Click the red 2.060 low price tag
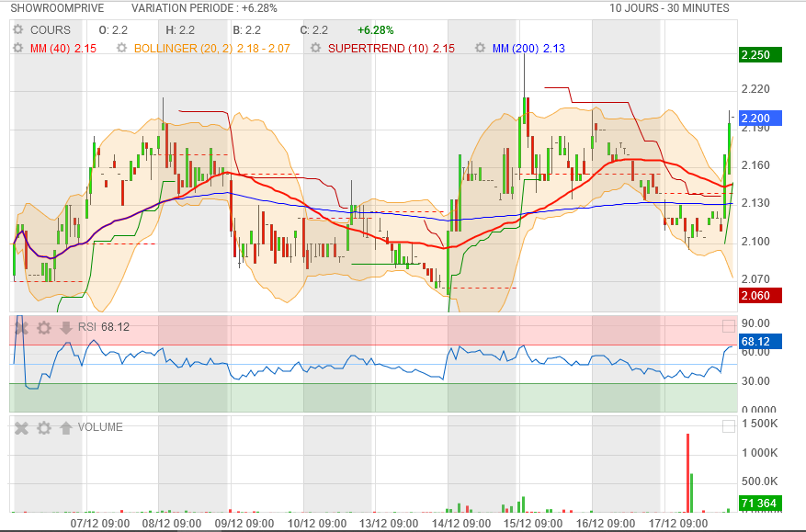The width and height of the screenshot is (806, 532). click(x=760, y=296)
